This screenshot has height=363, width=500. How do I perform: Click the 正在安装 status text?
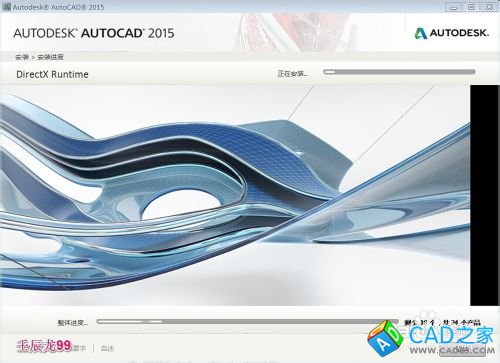[292, 73]
